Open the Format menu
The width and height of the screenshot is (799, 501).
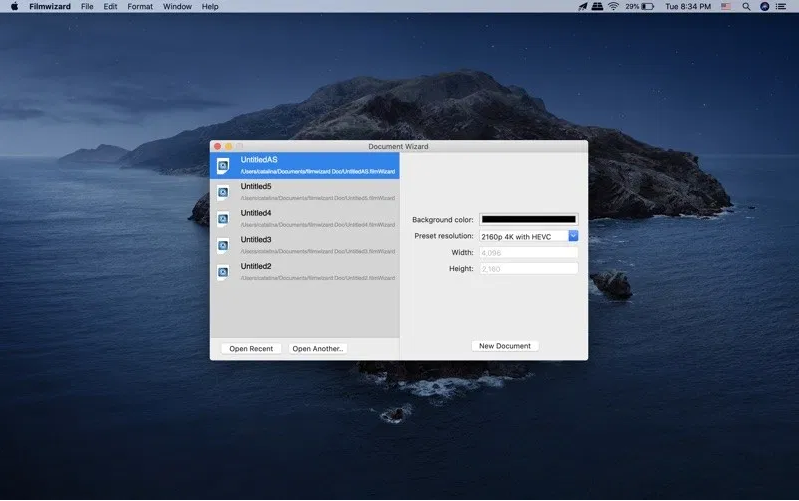140,6
